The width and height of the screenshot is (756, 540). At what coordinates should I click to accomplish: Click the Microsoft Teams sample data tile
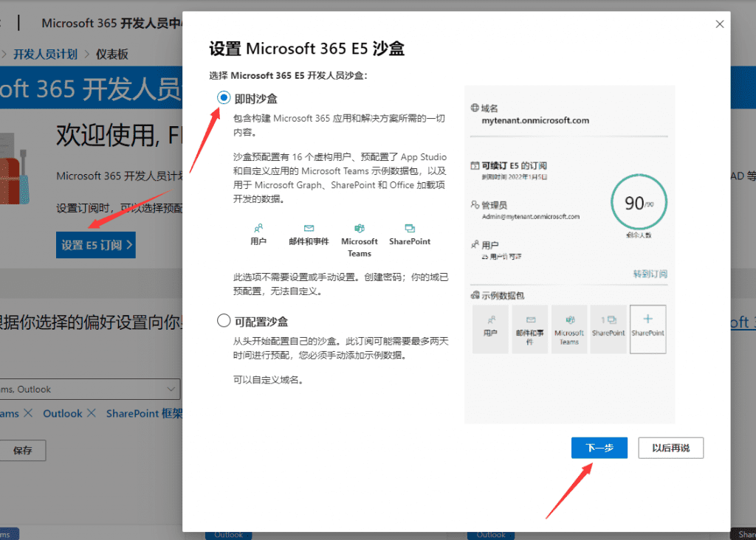coord(569,328)
